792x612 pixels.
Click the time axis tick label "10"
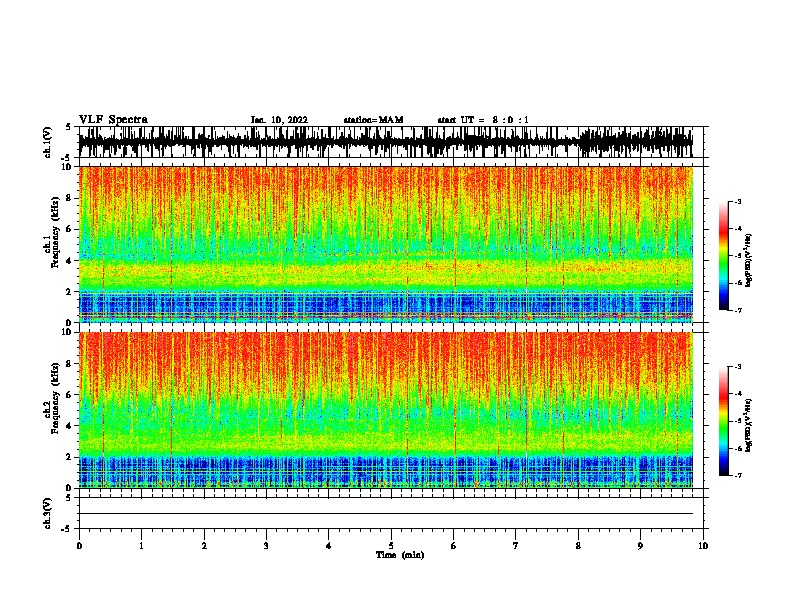[x=703, y=546]
